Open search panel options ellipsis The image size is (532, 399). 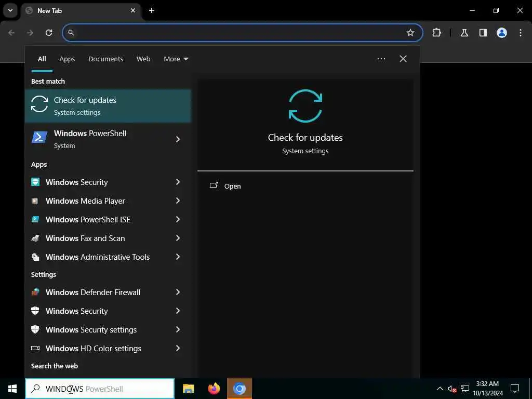381,59
